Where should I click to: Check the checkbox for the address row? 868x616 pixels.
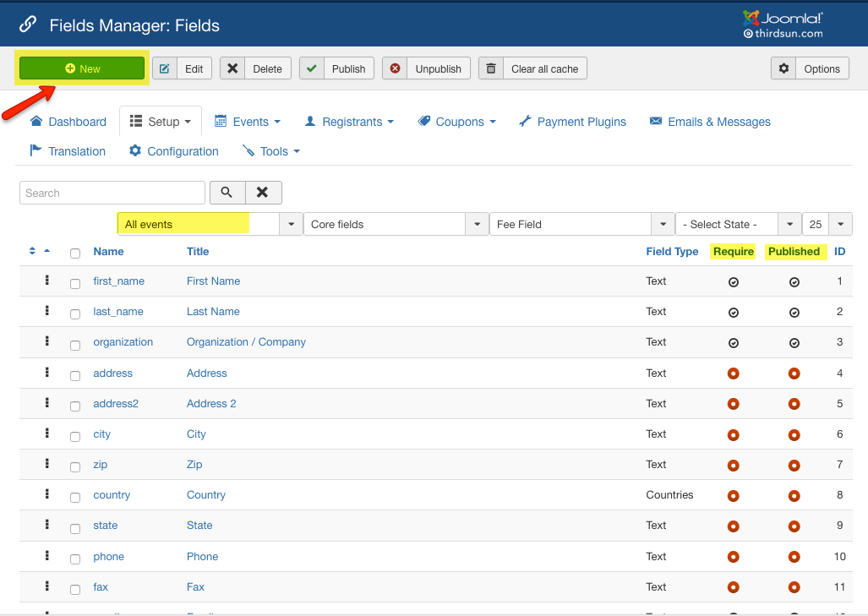click(x=74, y=373)
